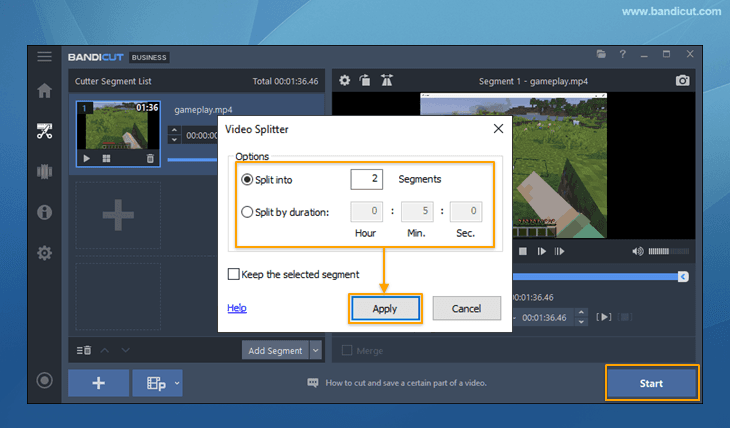Move segment down with the down arrow
The image size is (730, 428).
tap(125, 350)
